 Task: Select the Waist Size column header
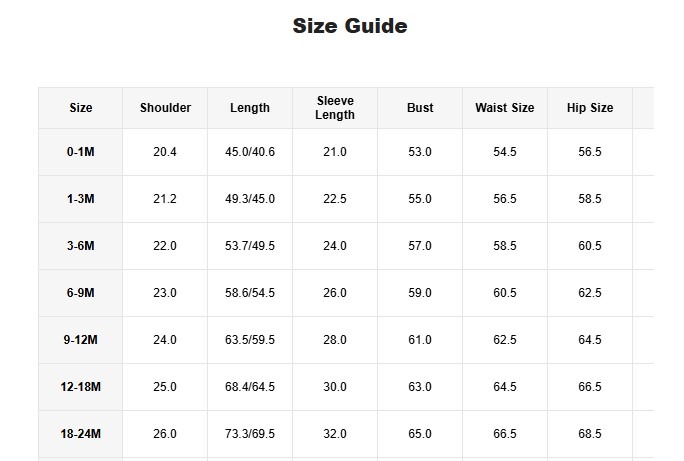[505, 108]
